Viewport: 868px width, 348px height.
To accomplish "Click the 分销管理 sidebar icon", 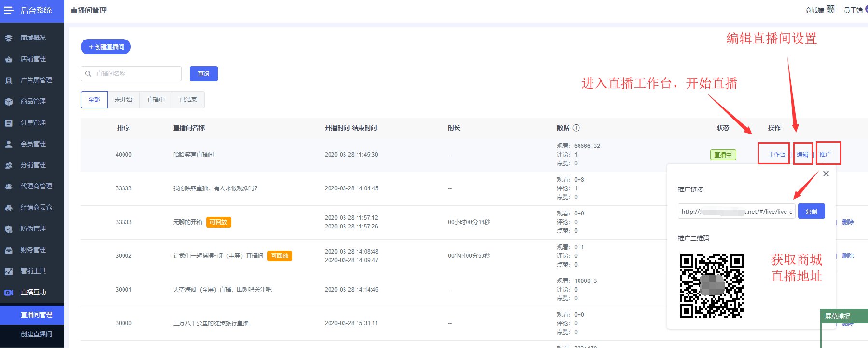I will [x=9, y=165].
